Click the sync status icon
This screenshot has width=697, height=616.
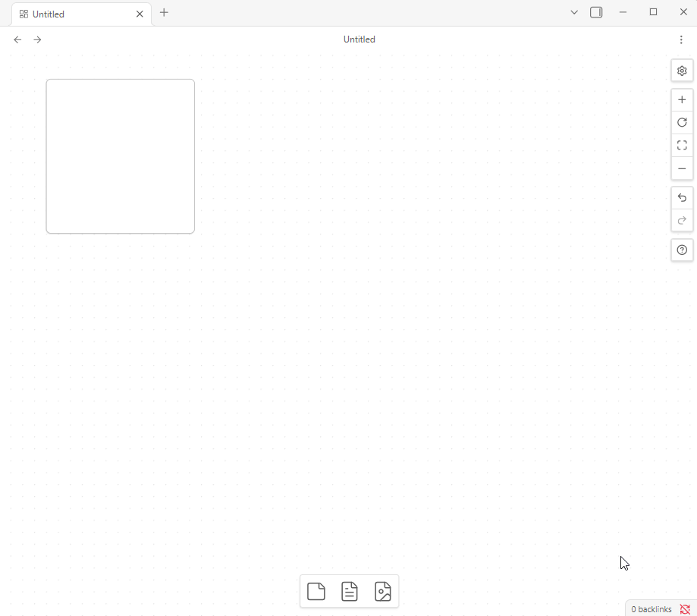685,609
